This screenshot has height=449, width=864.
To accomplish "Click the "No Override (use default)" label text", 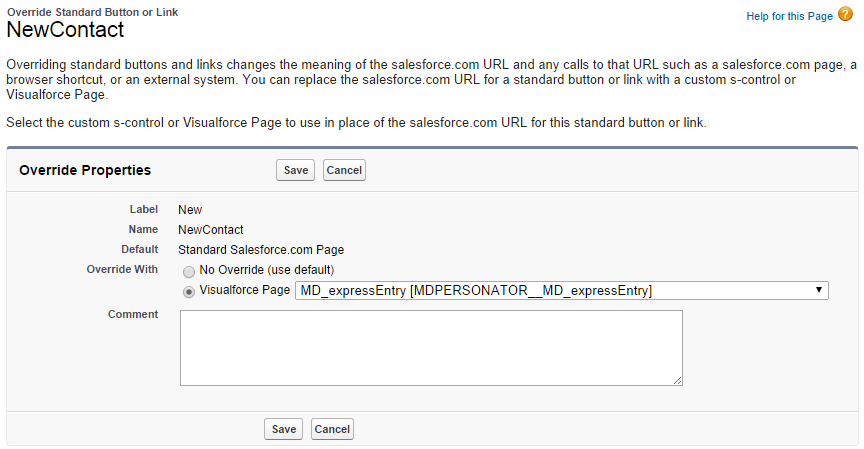I will (266, 270).
